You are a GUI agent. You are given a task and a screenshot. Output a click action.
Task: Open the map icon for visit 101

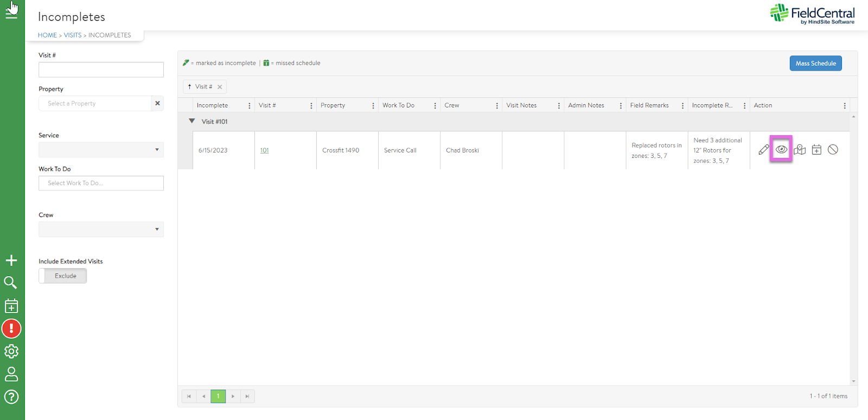click(800, 150)
